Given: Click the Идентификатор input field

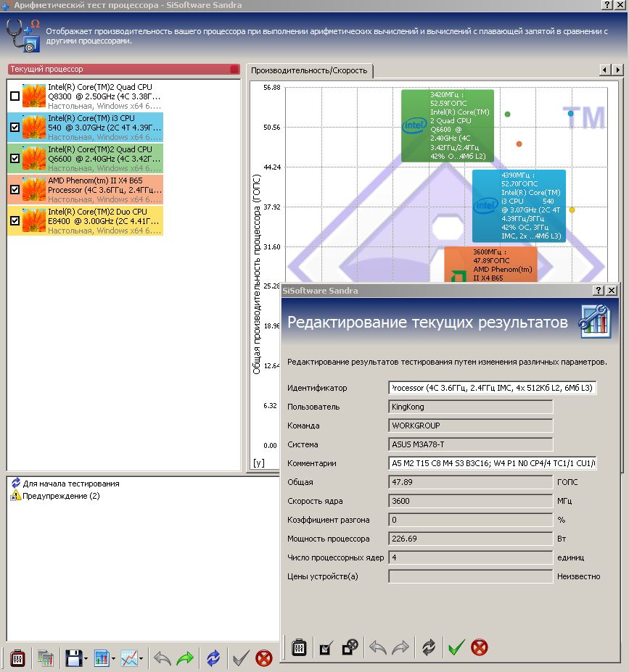Looking at the screenshot, I should tap(492, 388).
